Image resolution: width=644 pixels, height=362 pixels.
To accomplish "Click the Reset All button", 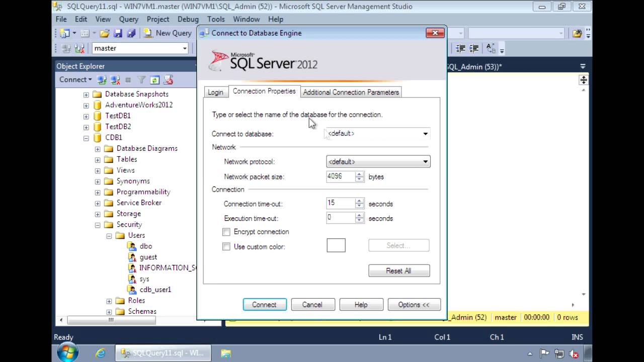I will (399, 270).
